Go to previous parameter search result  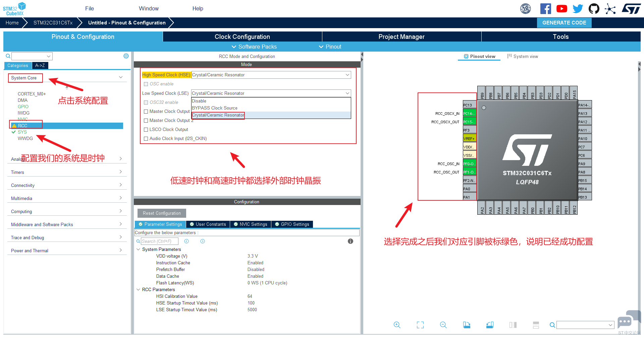(x=186, y=241)
